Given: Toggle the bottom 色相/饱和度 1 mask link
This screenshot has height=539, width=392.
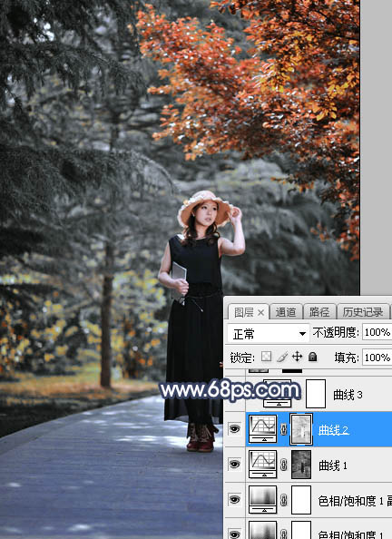Looking at the screenshot, I should 284,534.
